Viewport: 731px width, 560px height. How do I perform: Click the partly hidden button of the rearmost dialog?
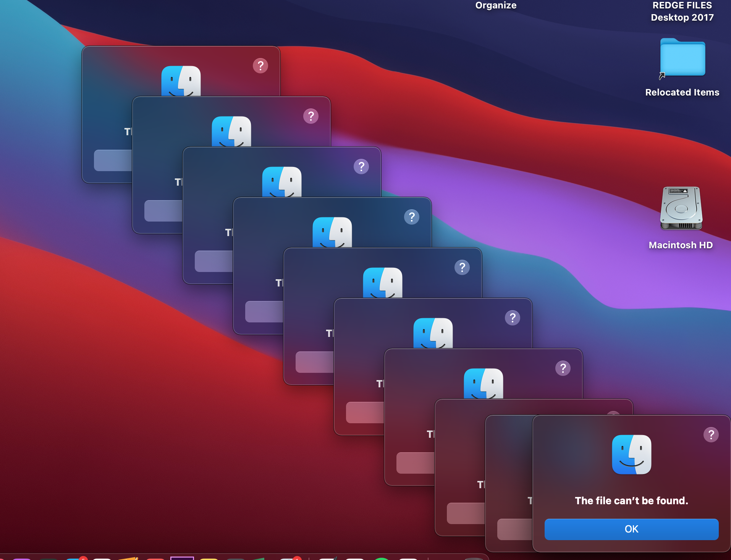(113, 160)
